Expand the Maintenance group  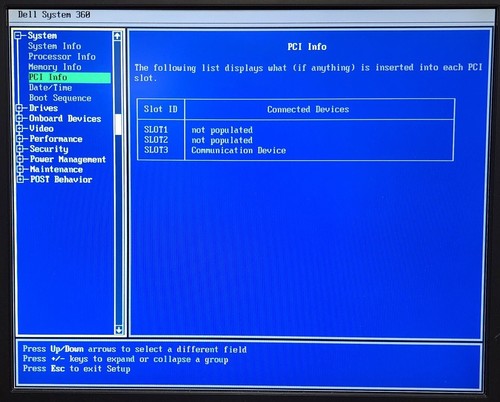click(x=20, y=169)
